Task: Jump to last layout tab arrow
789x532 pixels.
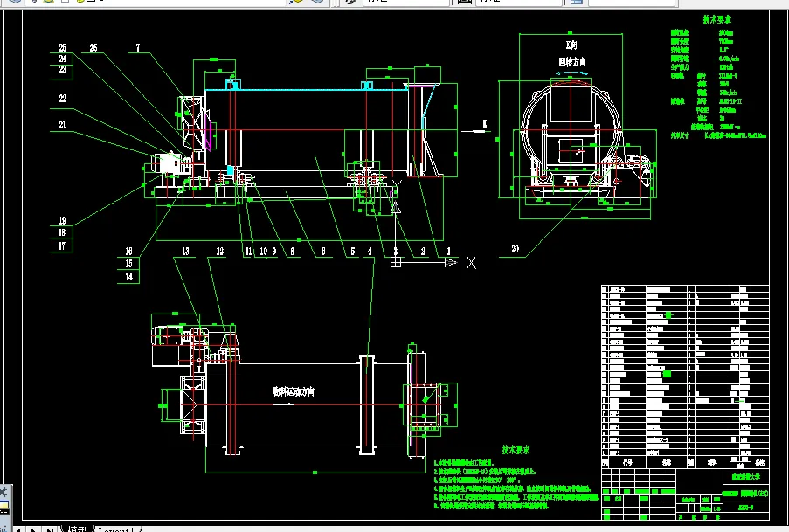Action: [49, 529]
